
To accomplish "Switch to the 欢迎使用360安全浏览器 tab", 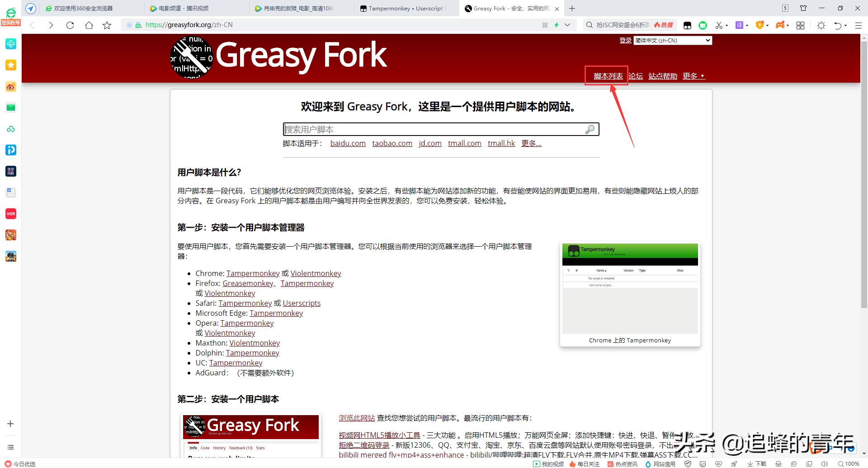I will coord(93,8).
